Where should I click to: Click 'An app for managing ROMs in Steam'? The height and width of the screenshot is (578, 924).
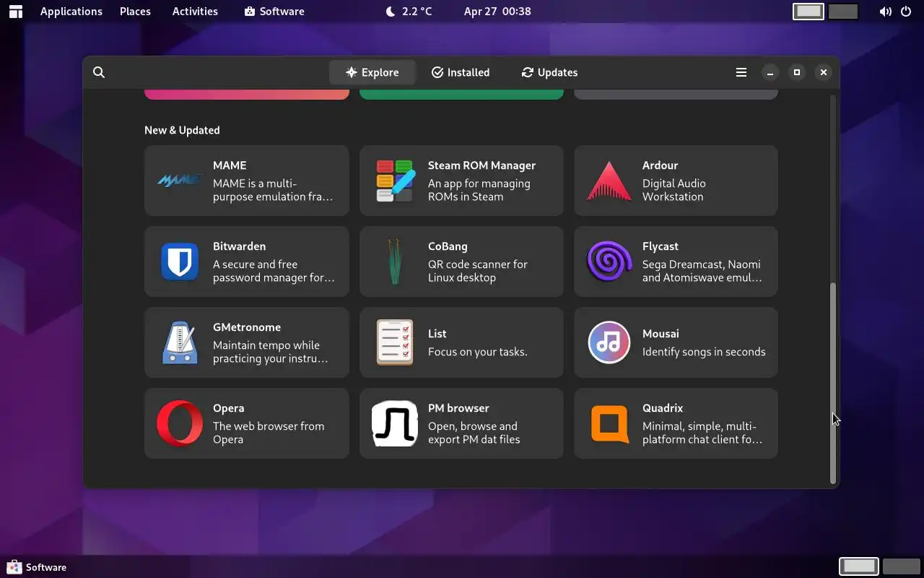[479, 190]
